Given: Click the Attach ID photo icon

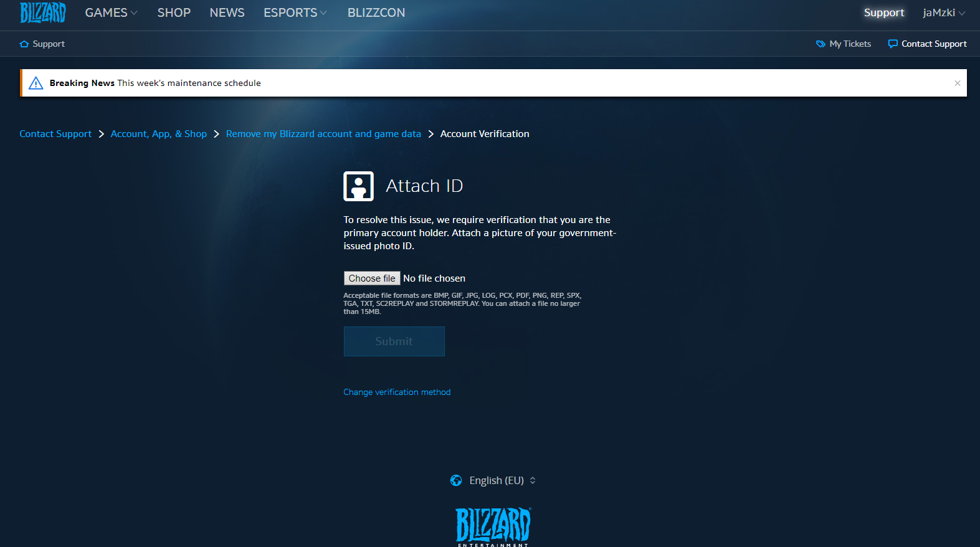Looking at the screenshot, I should click(x=359, y=186).
